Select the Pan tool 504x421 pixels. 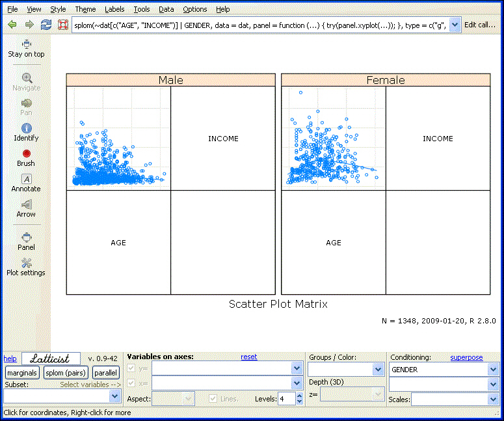(x=27, y=107)
